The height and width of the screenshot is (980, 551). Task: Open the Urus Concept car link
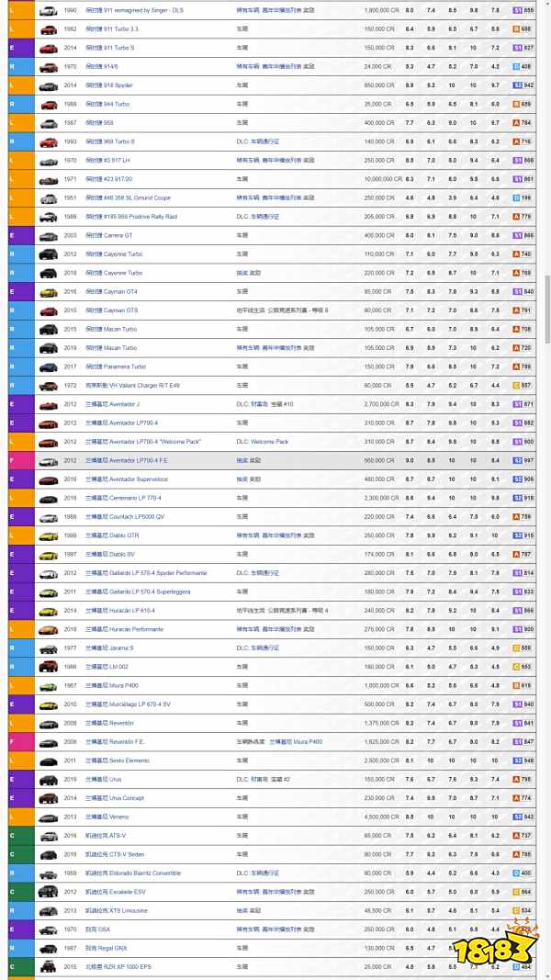click(114, 798)
